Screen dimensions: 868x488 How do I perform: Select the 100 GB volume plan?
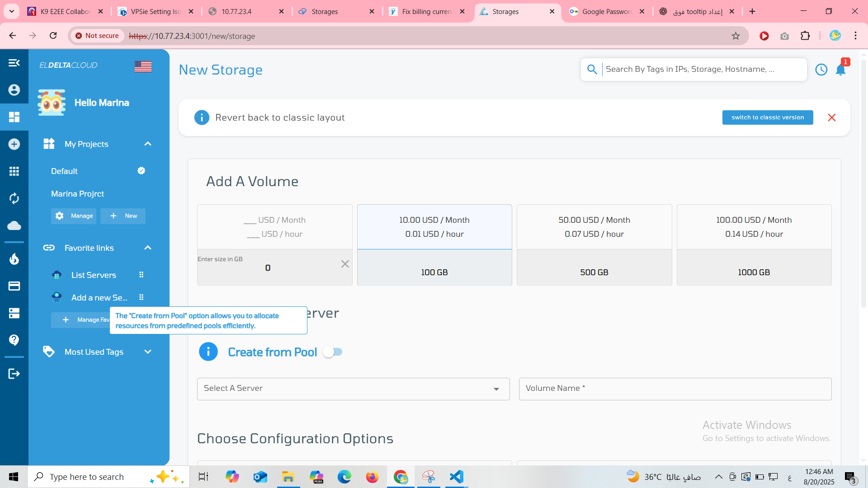[x=434, y=245]
